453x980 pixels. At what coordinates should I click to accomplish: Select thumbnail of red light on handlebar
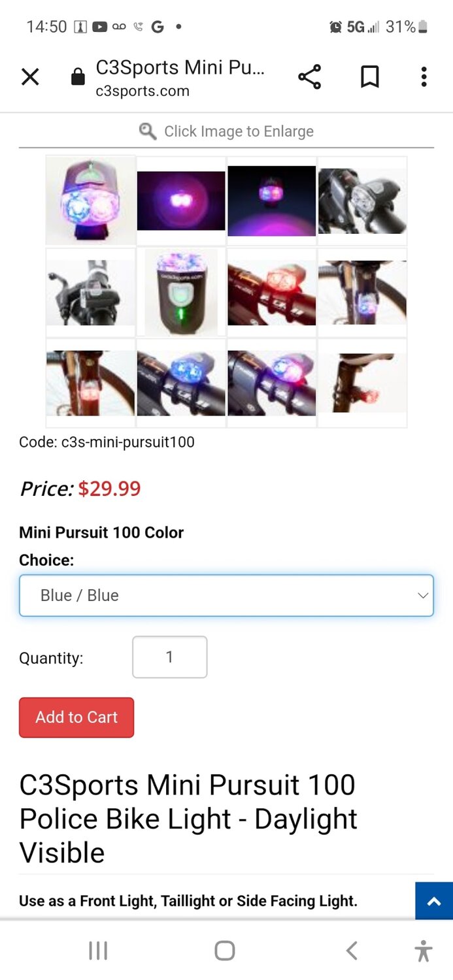[272, 292]
